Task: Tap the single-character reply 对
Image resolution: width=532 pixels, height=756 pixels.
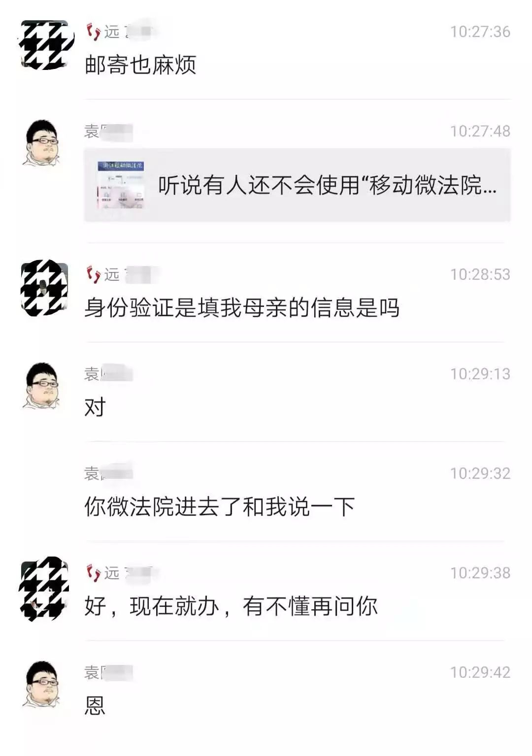Action: tap(95, 407)
